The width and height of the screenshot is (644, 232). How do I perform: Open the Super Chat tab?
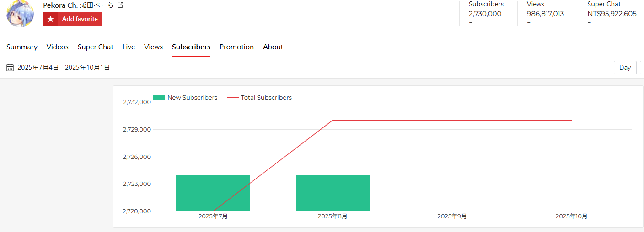[x=96, y=47]
